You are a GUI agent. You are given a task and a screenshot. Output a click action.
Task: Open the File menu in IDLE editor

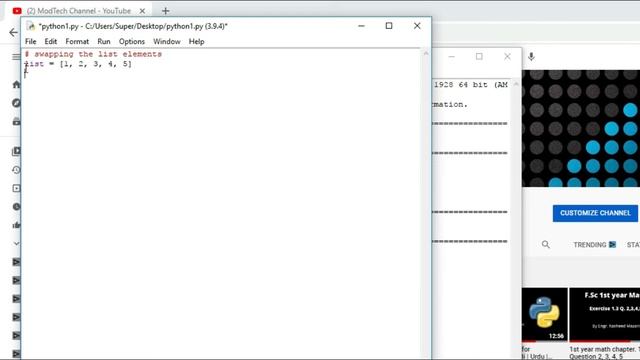pos(31,42)
